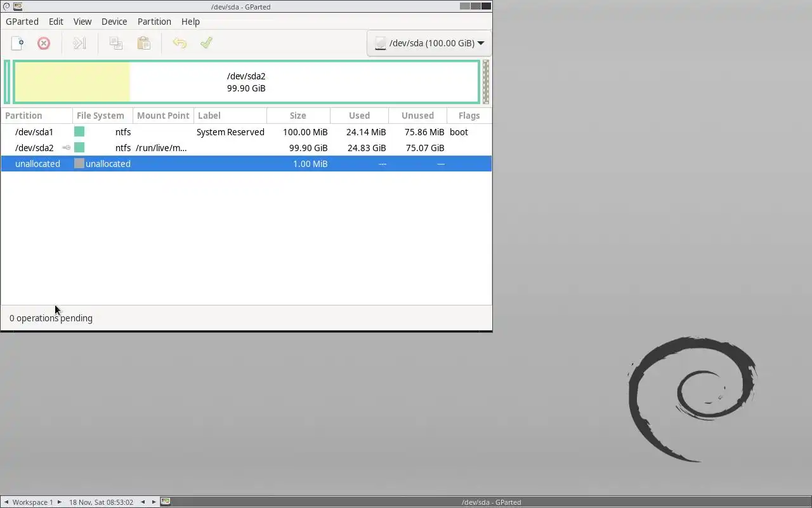Select the unallocated partition row name
This screenshot has width=812, height=508.
click(37, 164)
